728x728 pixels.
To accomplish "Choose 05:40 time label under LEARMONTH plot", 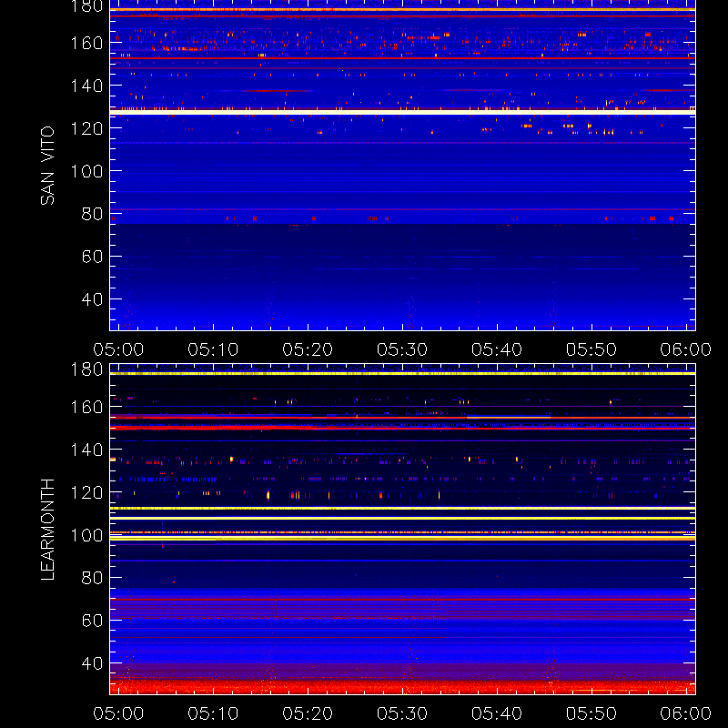I will [x=497, y=713].
